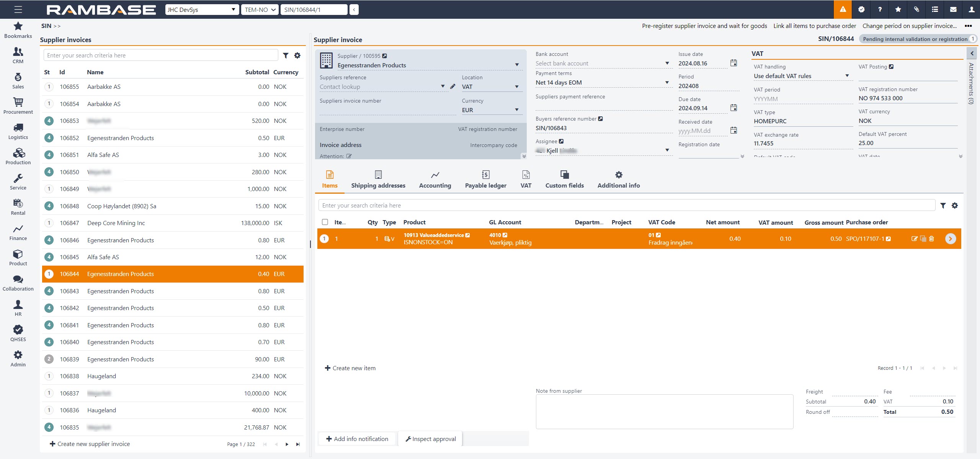
Task: Click Create new supplier invoice
Action: click(x=90, y=444)
